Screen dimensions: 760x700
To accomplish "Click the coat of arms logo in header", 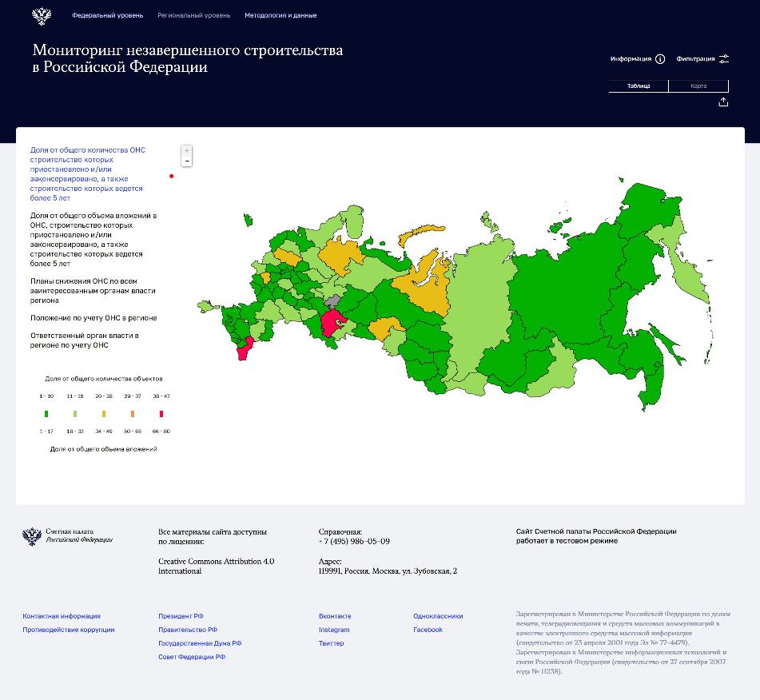I will click(x=42, y=16).
